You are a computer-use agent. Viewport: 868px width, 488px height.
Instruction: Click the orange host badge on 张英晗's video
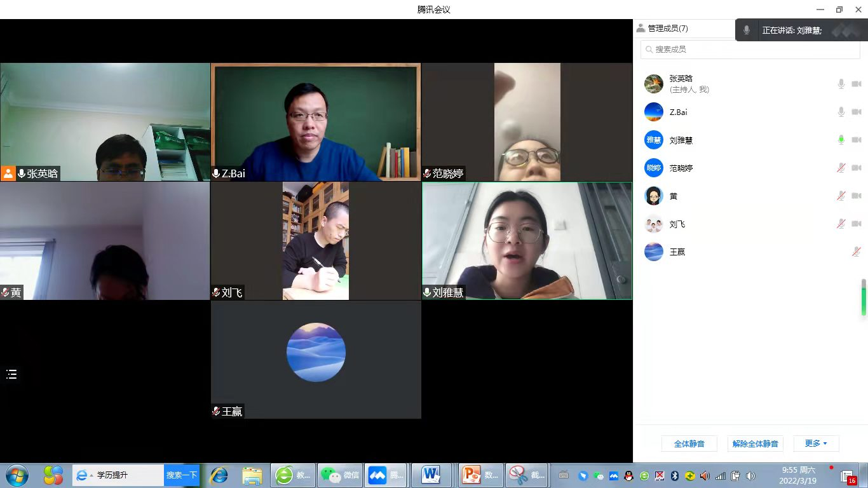[8, 173]
